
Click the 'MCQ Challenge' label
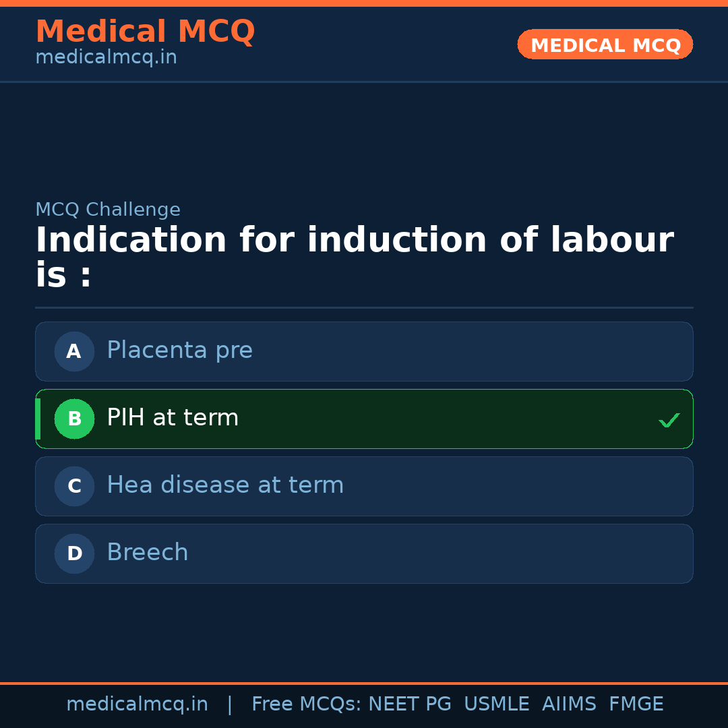(x=108, y=210)
